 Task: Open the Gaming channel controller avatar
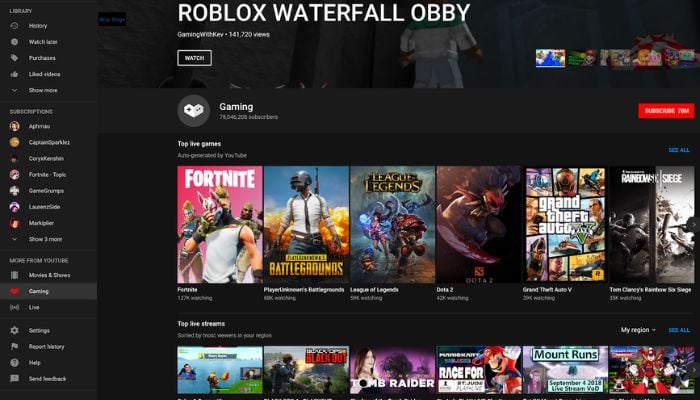click(x=194, y=111)
